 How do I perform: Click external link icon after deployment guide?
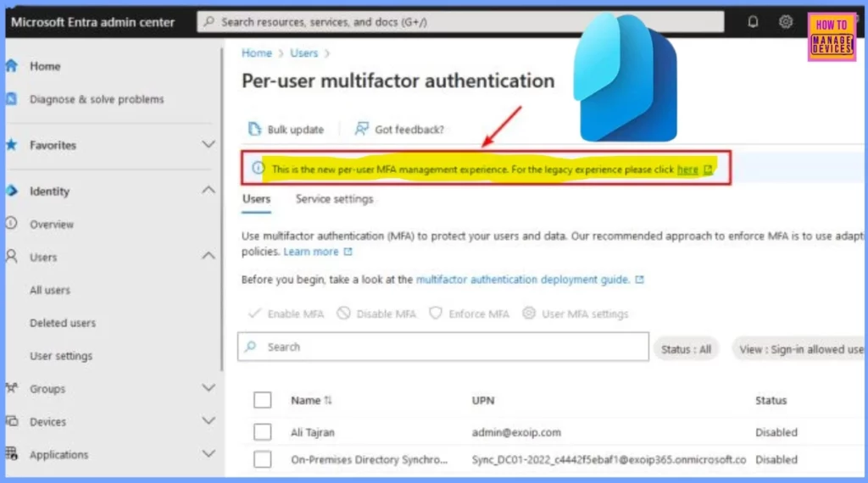tap(639, 280)
